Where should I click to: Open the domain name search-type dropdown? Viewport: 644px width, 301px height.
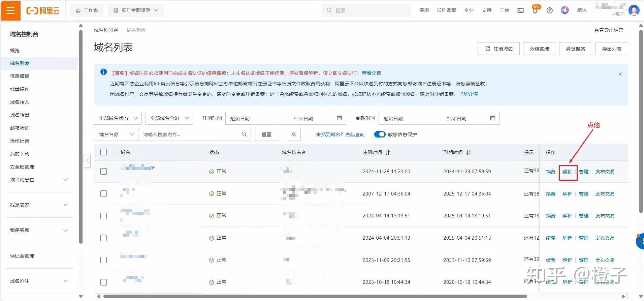116,134
